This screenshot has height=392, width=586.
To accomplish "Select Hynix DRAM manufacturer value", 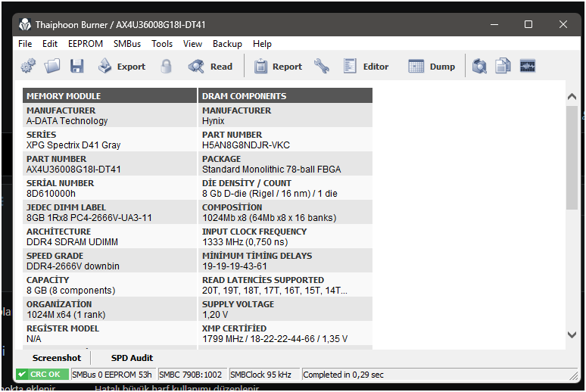I will [x=213, y=121].
